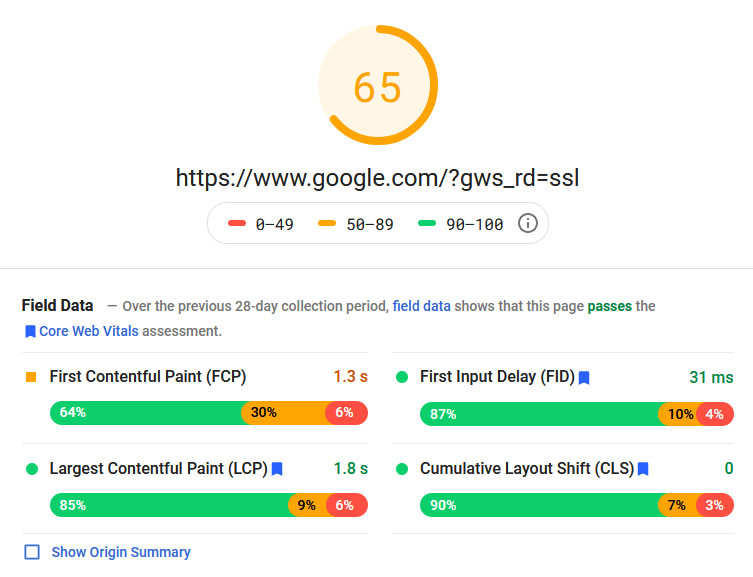
Task: Click the bookmark icon next to LCP
Action: [x=277, y=469]
